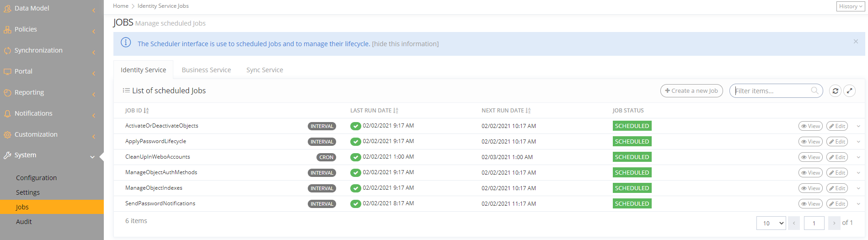The image size is (868, 240).
Task: Click the Notifications bell in sidebar
Action: pyautogui.click(x=7, y=113)
